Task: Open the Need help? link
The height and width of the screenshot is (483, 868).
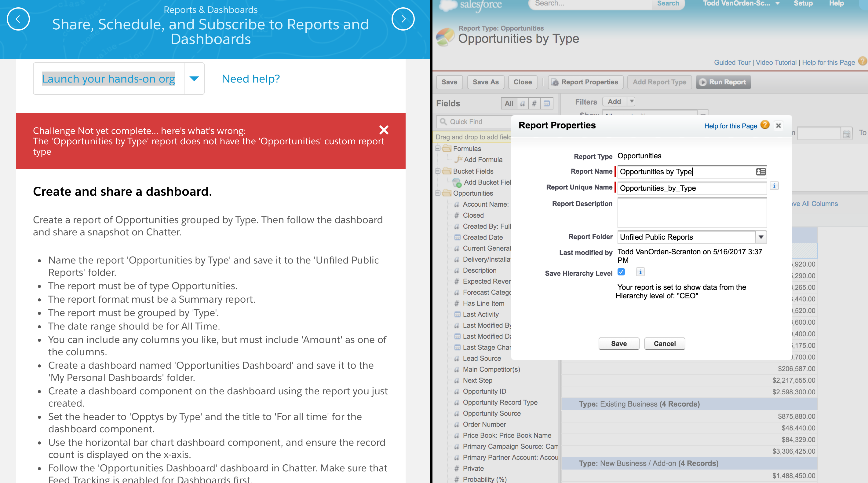Action: click(251, 79)
